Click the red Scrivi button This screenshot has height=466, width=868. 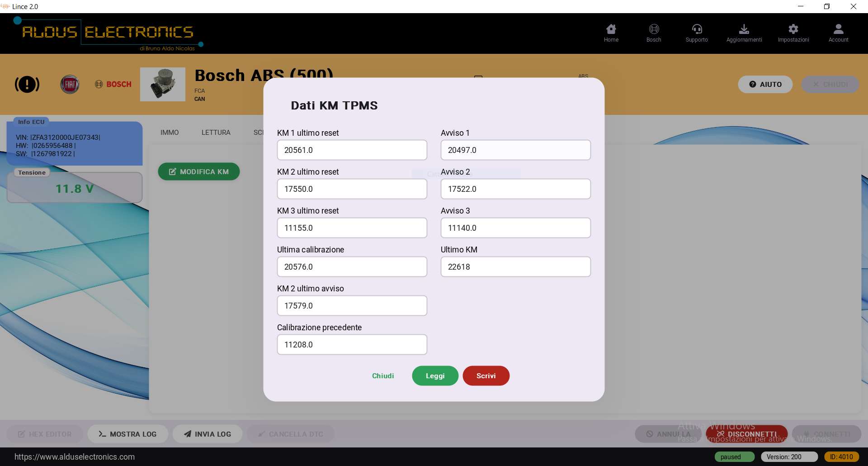coord(486,376)
